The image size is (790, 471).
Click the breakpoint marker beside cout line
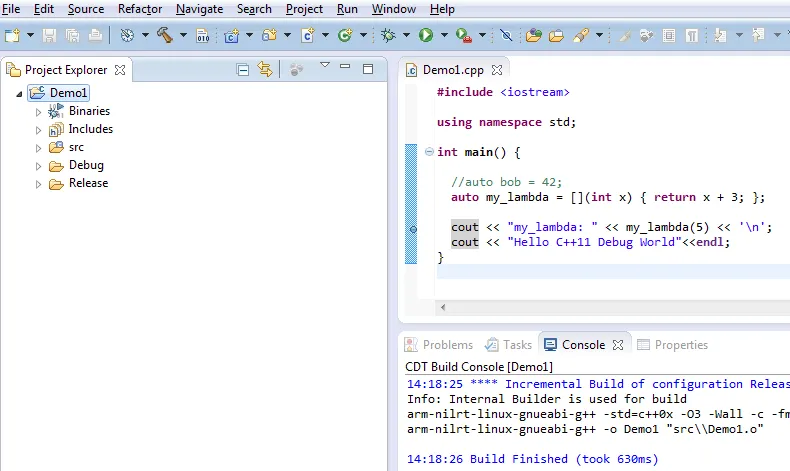tap(413, 229)
